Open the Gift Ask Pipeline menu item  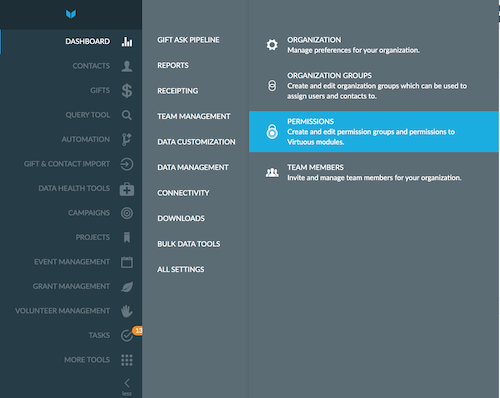click(188, 40)
